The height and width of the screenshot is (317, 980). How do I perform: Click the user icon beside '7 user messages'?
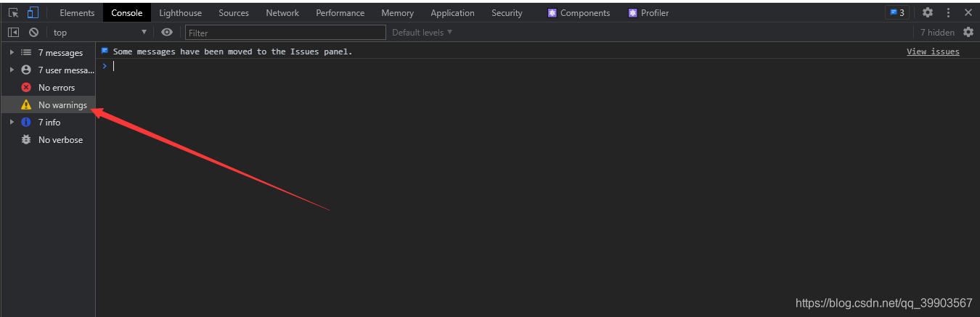(x=26, y=70)
